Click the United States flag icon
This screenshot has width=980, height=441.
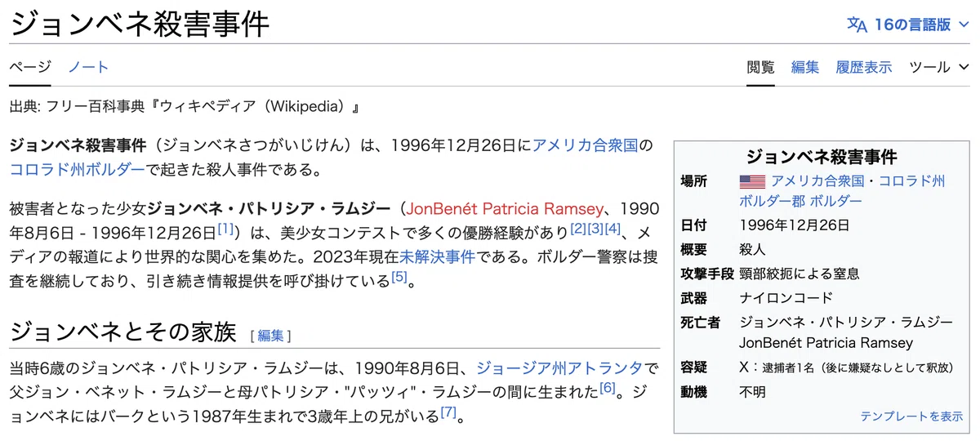pos(752,181)
